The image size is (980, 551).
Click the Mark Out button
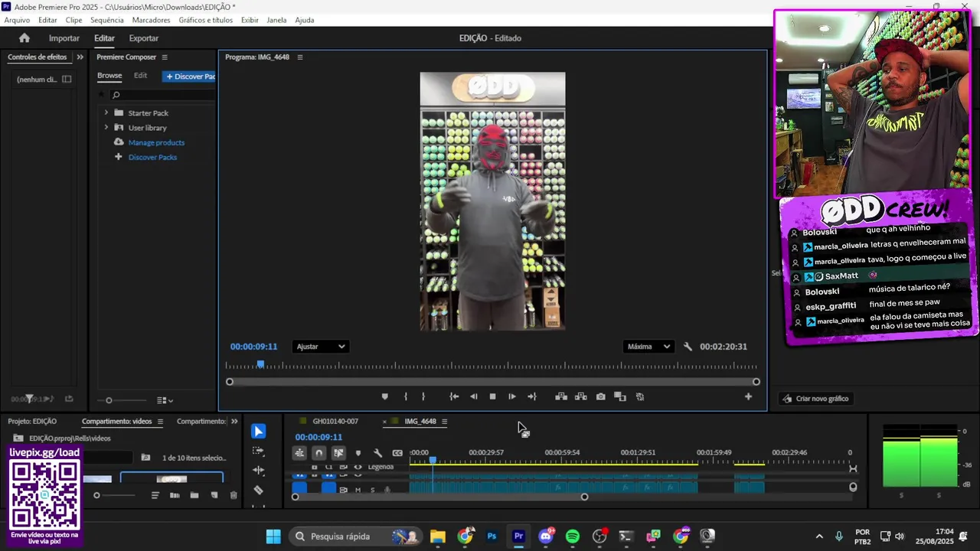click(423, 396)
